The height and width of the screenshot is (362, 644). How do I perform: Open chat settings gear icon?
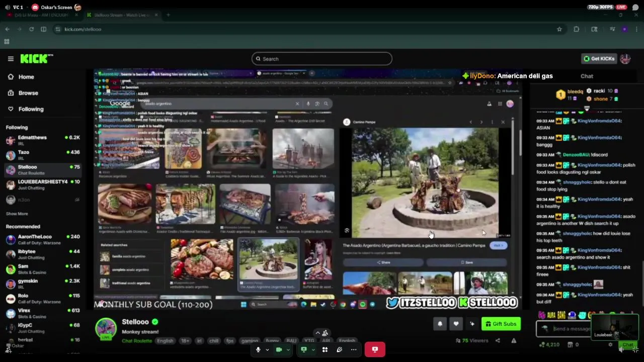pos(610,345)
